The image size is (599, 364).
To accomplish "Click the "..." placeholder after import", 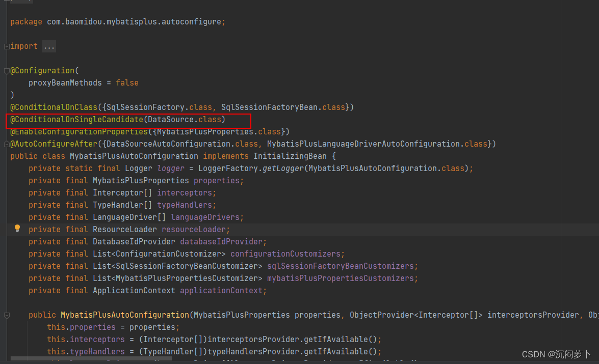I will tap(49, 46).
